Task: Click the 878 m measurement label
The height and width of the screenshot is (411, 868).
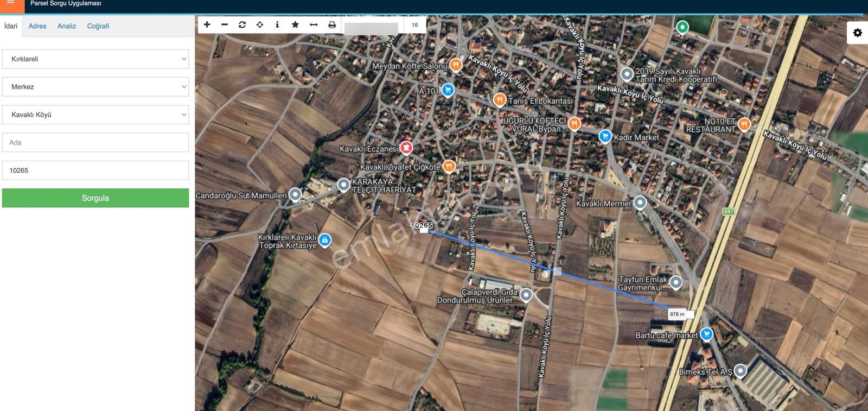Action: 677,314
